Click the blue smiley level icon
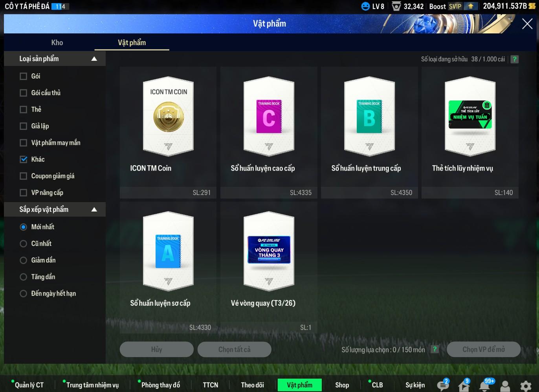Image resolution: width=539 pixels, height=392 pixels. point(365,6)
